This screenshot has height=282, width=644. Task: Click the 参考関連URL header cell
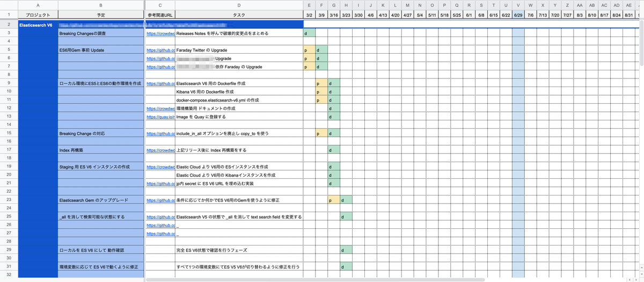pos(160,15)
